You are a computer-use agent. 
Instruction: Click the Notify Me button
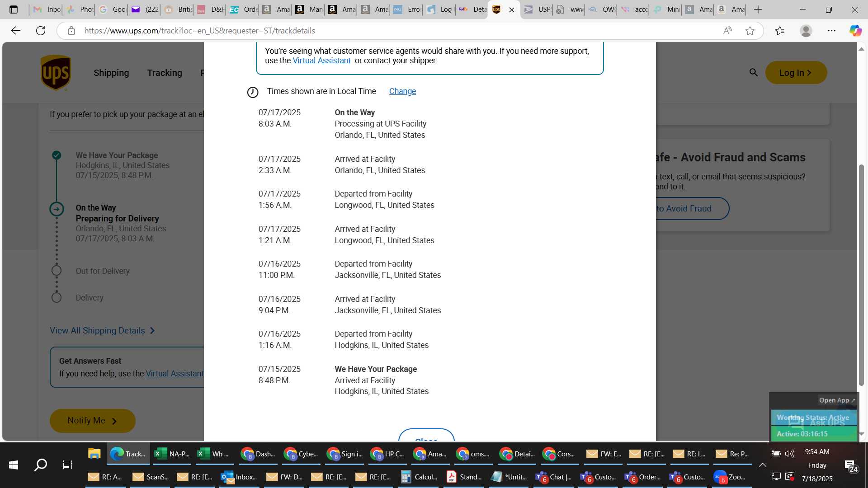click(x=93, y=421)
